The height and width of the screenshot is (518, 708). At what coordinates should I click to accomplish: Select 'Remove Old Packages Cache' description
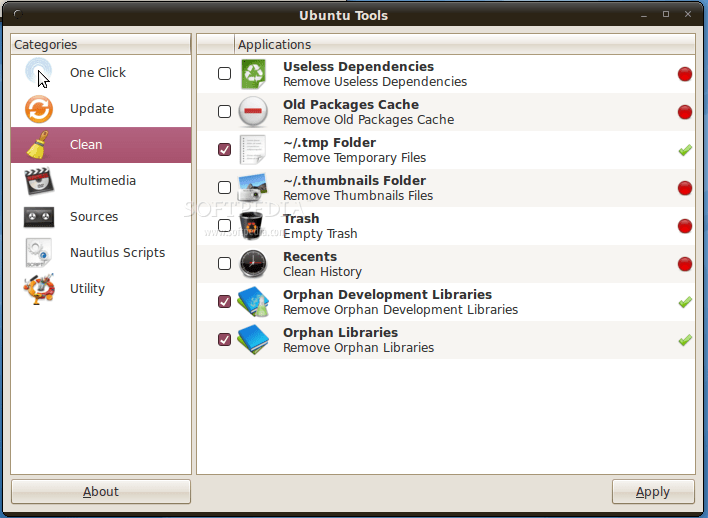(368, 120)
